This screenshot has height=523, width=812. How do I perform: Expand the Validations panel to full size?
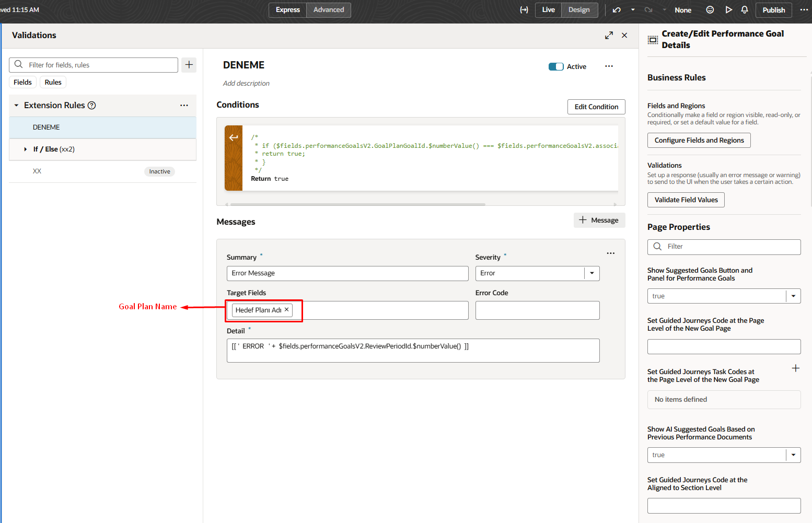click(x=609, y=36)
